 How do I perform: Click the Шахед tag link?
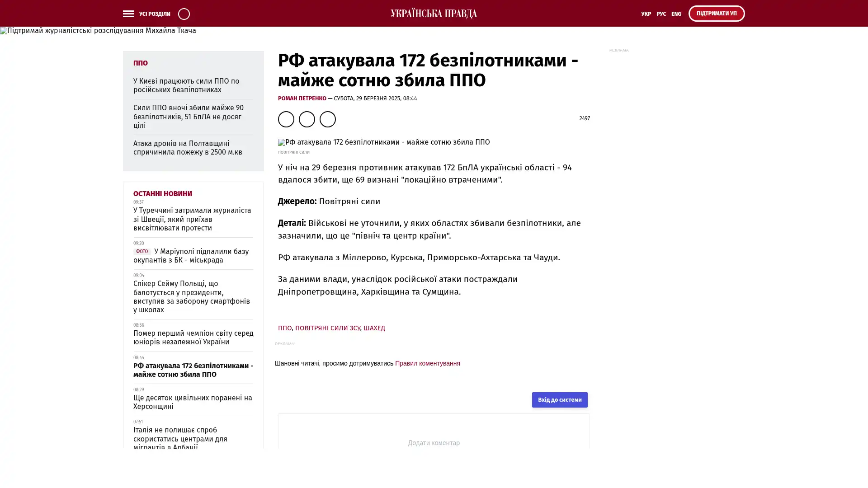pos(374,328)
